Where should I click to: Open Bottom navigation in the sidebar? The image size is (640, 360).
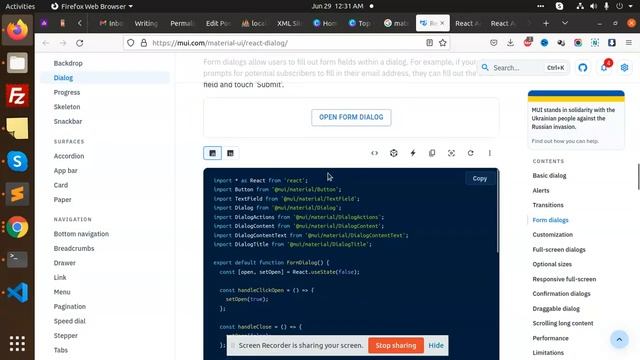click(81, 234)
